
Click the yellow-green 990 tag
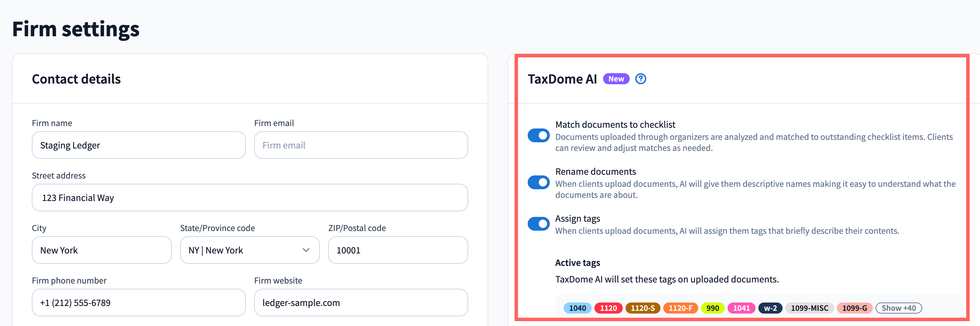click(x=713, y=308)
